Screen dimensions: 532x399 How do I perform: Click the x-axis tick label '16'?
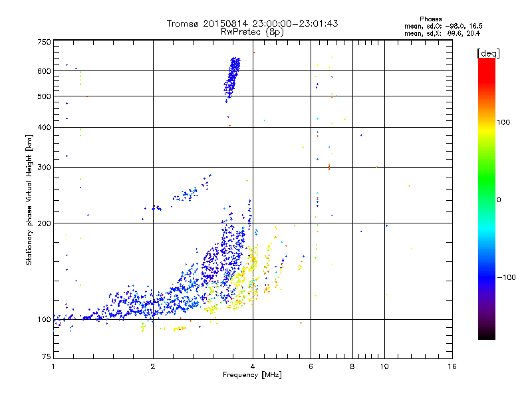click(x=452, y=366)
